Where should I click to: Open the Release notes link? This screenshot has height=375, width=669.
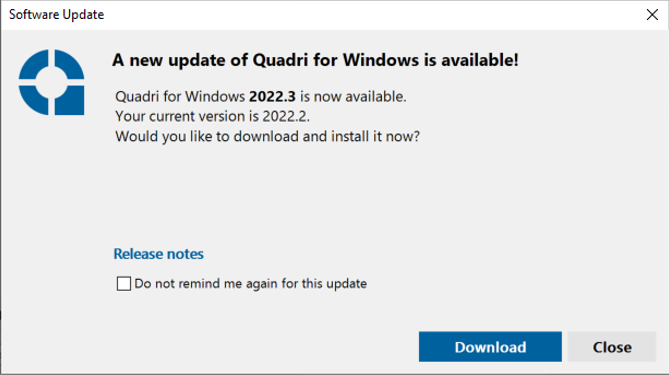tap(158, 254)
